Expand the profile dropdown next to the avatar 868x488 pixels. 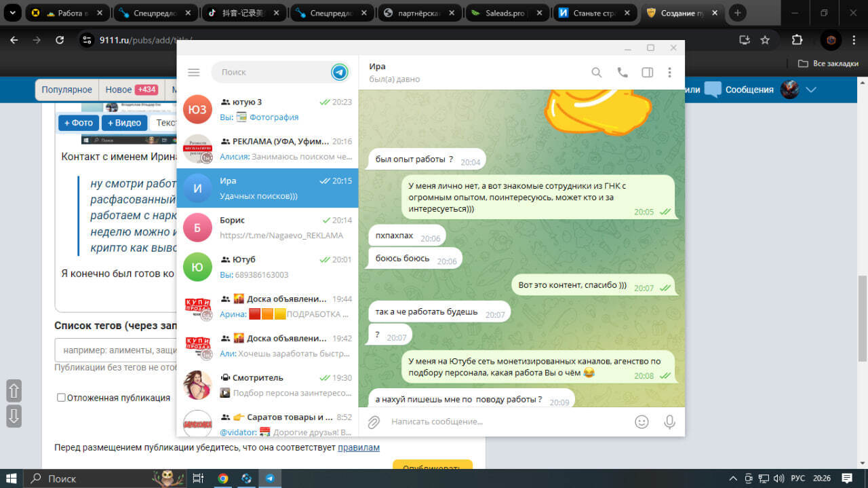click(x=810, y=90)
